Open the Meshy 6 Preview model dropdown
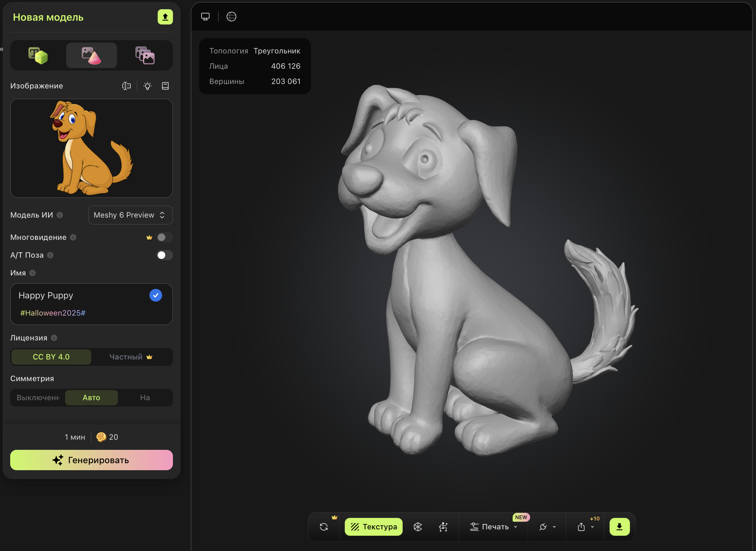Screen dimensions: 756x551 coord(130,215)
